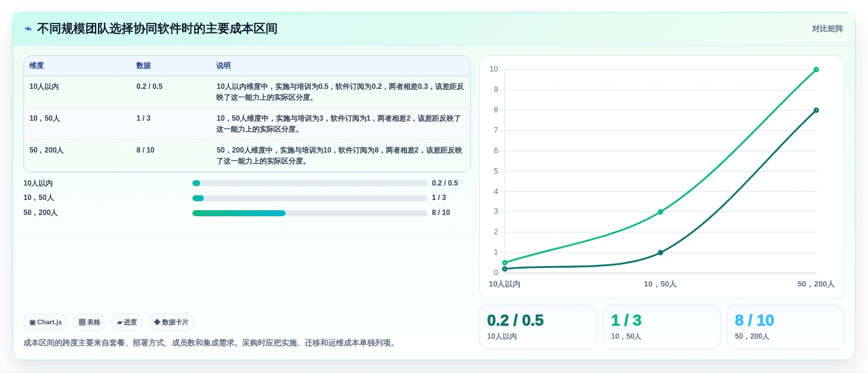
Task: Click table cell 10人以内 in the first row
Action: tap(44, 86)
